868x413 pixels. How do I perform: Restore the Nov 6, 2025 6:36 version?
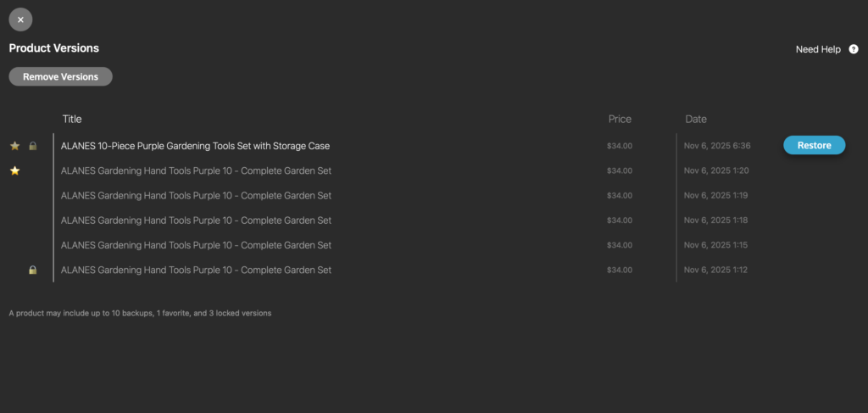coord(814,145)
